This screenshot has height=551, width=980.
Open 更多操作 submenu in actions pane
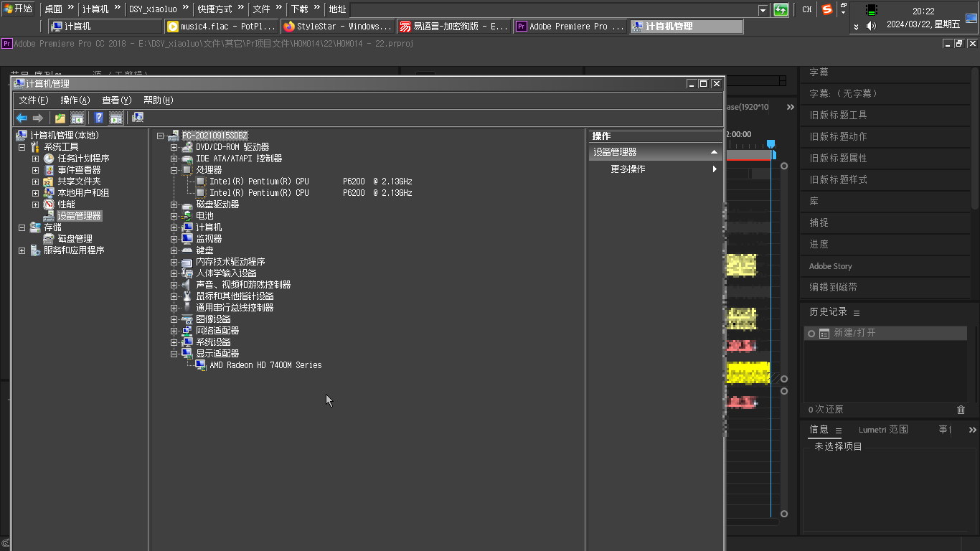point(656,169)
